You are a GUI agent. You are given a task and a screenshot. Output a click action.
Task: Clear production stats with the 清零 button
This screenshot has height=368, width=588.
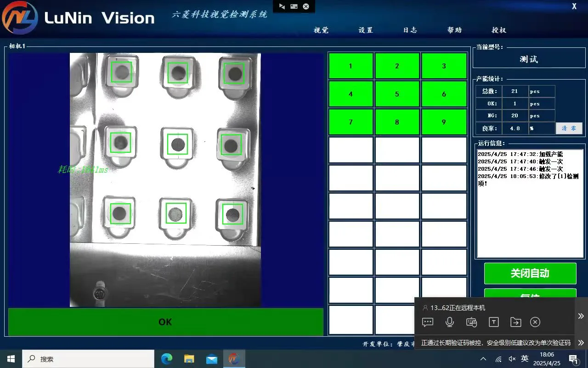(569, 128)
